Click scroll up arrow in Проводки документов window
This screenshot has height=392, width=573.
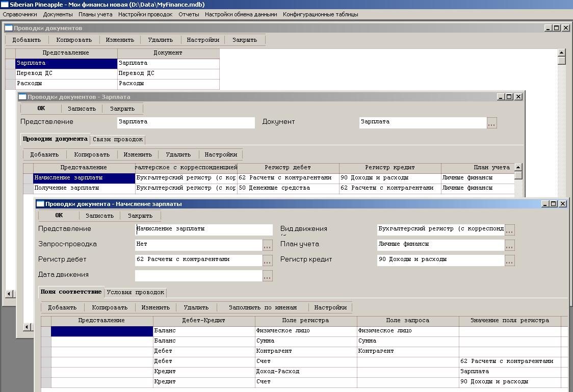(x=562, y=53)
